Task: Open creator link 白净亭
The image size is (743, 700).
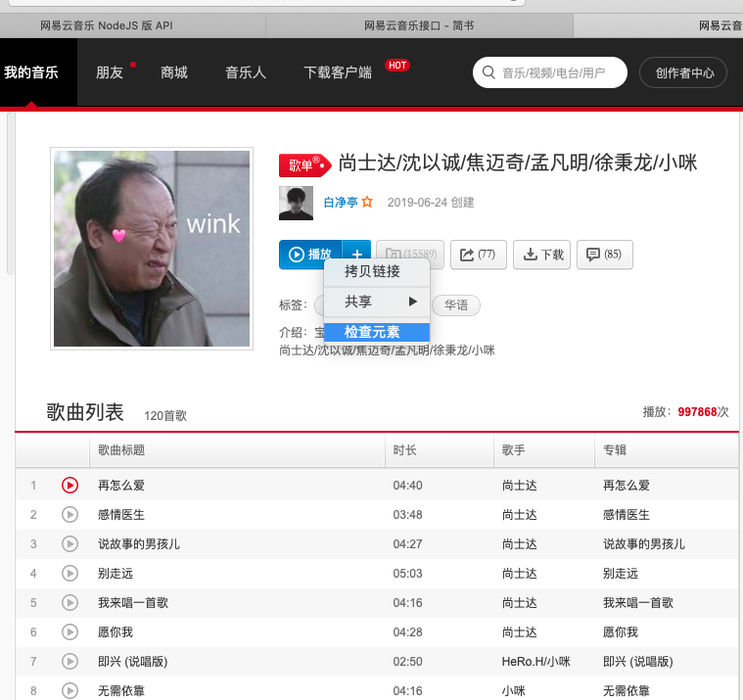Action: click(341, 203)
